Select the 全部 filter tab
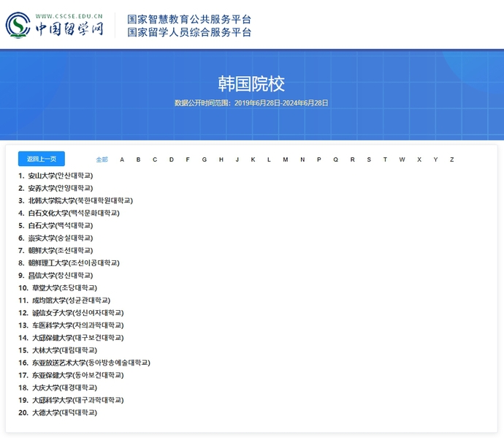The image size is (504, 438). point(102,159)
